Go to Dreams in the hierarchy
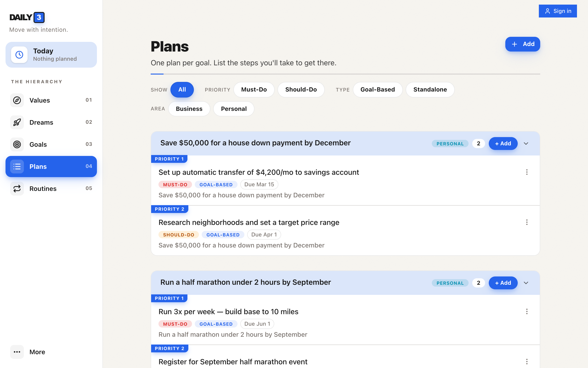Viewport: 588px width, 368px height. [x=51, y=122]
